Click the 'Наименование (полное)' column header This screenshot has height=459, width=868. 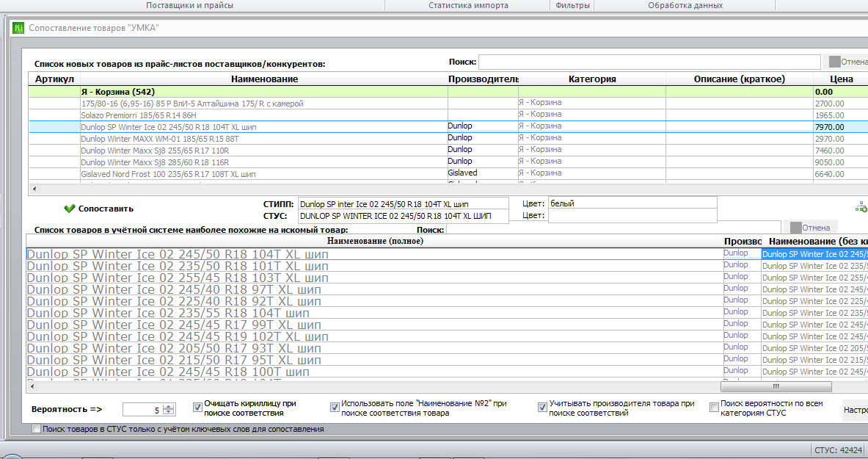click(375, 241)
